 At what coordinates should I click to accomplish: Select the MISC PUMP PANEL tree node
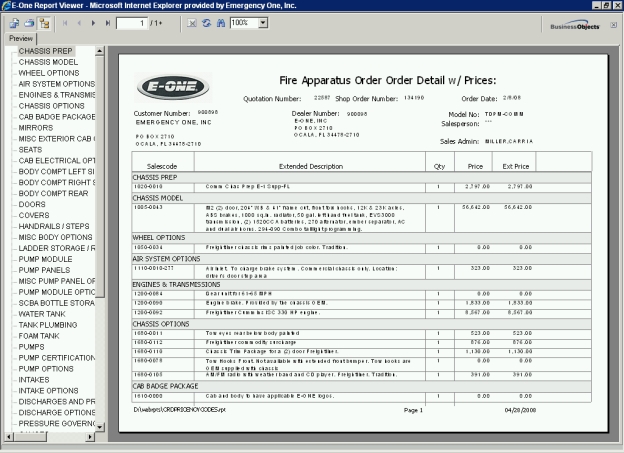pos(57,281)
